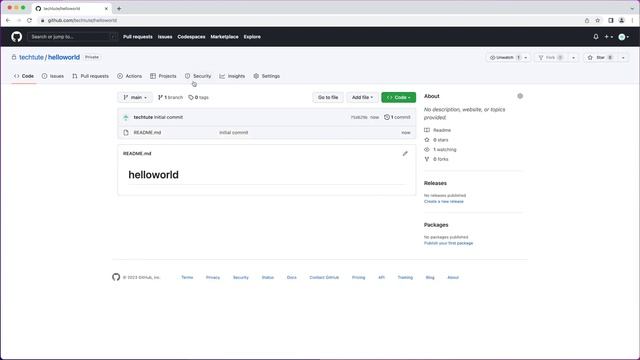Open a new browser tab with plus
The width and height of the screenshot is (640, 360).
pos(119,8)
